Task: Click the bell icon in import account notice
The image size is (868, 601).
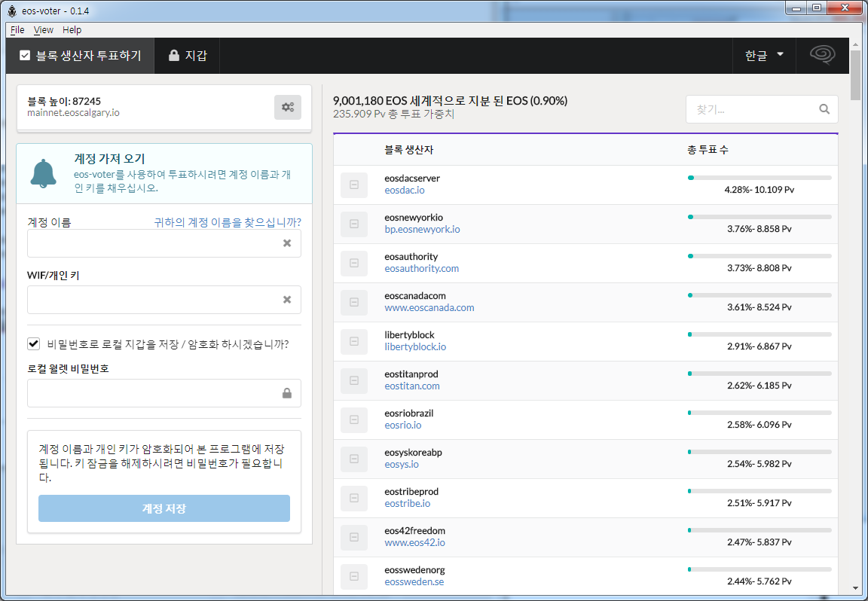Action: pos(43,173)
